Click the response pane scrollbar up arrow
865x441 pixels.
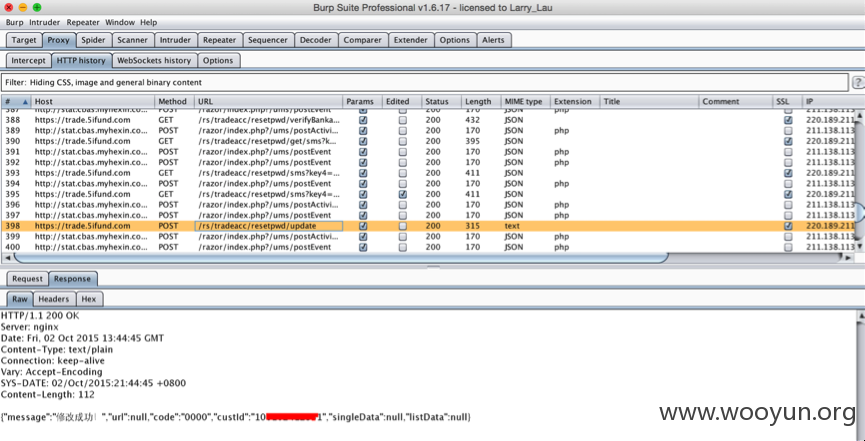point(859,316)
